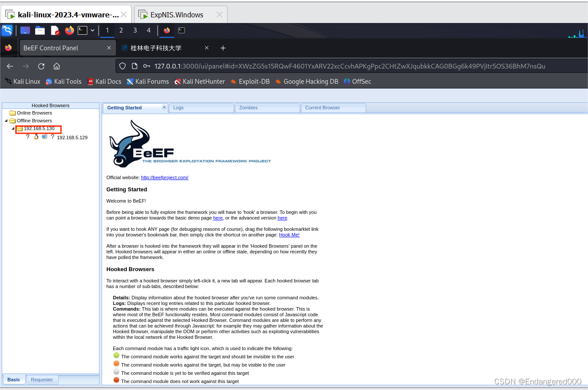Click the BeEF bull logo image
588x390 pixels.
(190, 144)
